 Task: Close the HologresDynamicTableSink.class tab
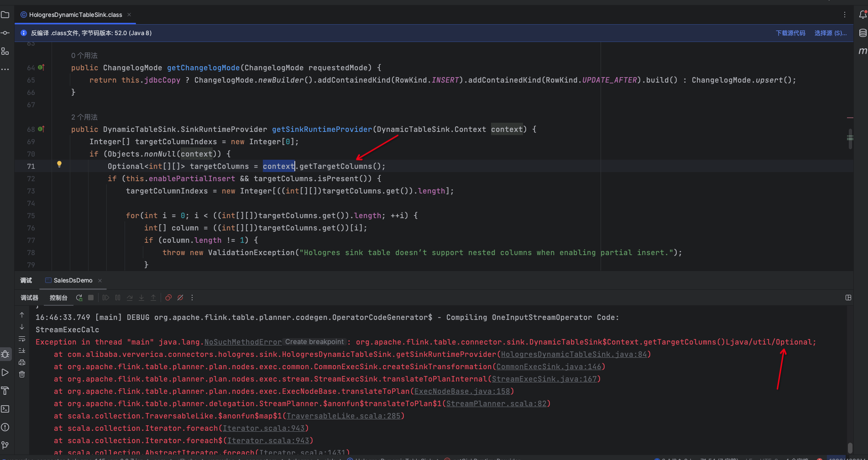point(129,15)
